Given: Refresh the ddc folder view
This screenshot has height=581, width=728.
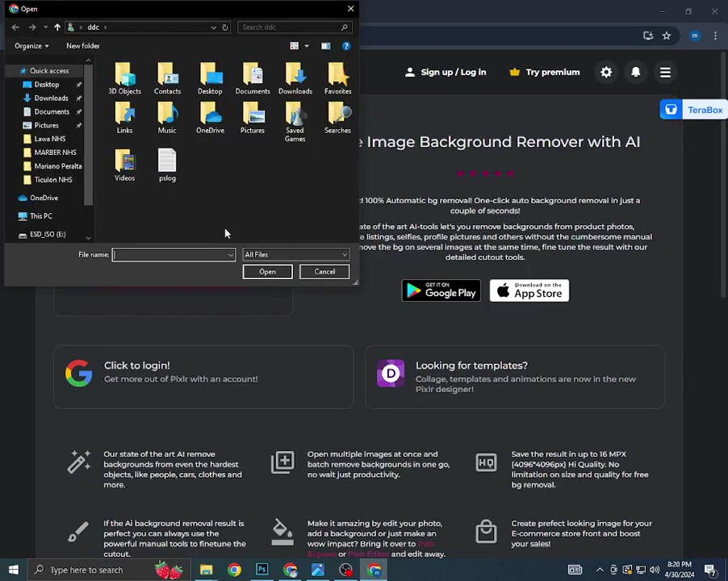Looking at the screenshot, I should (x=225, y=27).
